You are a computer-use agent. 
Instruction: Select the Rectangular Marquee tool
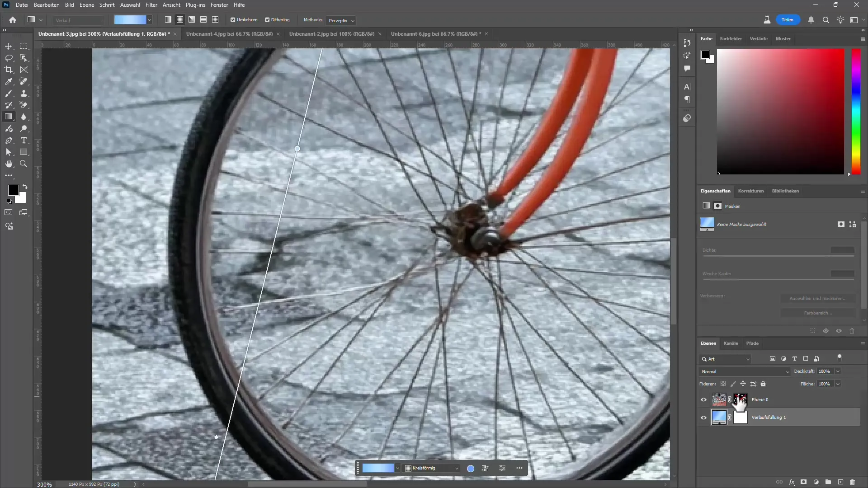tap(24, 46)
